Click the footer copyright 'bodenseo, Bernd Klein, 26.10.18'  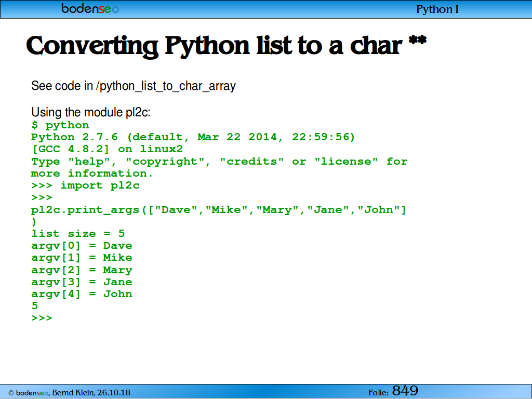69,393
